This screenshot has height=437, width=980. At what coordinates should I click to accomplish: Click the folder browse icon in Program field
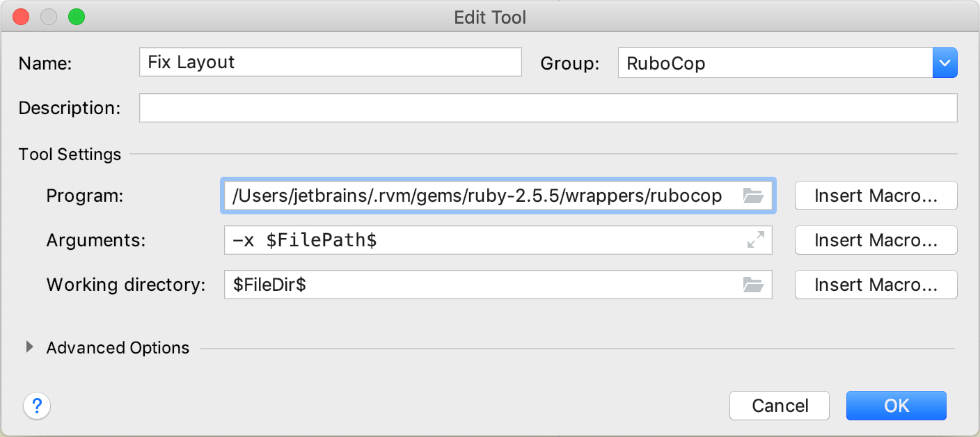(x=753, y=196)
